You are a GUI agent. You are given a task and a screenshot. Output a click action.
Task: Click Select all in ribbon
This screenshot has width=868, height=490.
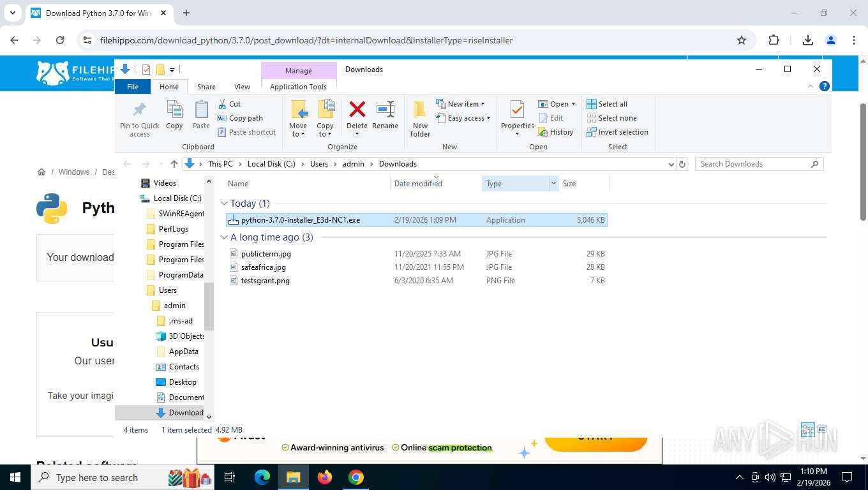point(607,104)
